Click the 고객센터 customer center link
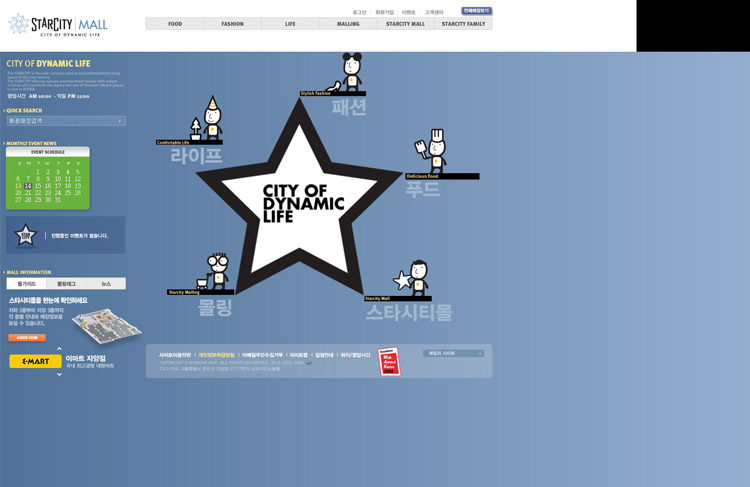Image resolution: width=750 pixels, height=487 pixels. pyautogui.click(x=434, y=12)
